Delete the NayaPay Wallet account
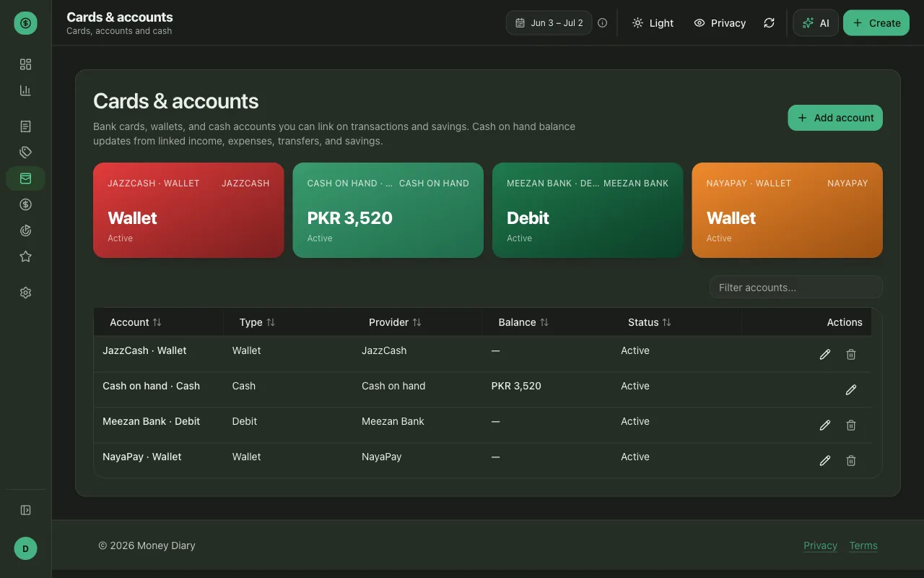Image resolution: width=924 pixels, height=578 pixels. click(x=851, y=460)
